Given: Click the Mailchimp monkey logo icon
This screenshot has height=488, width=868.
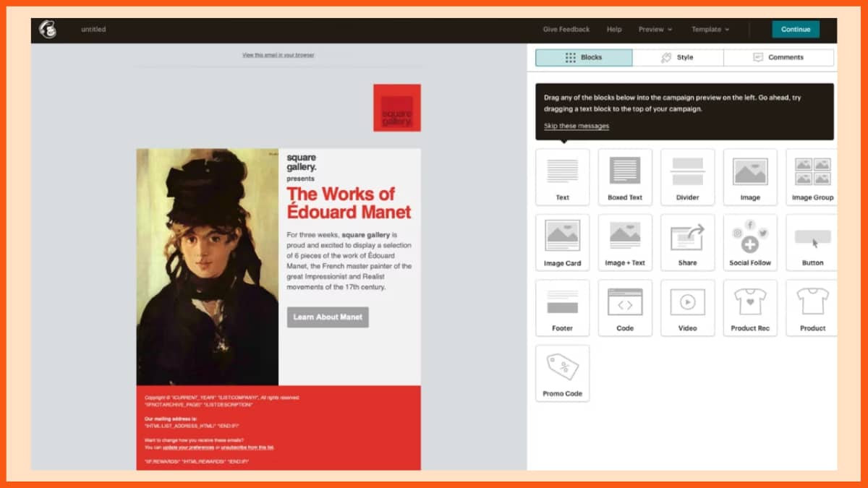Looking at the screenshot, I should point(48,30).
